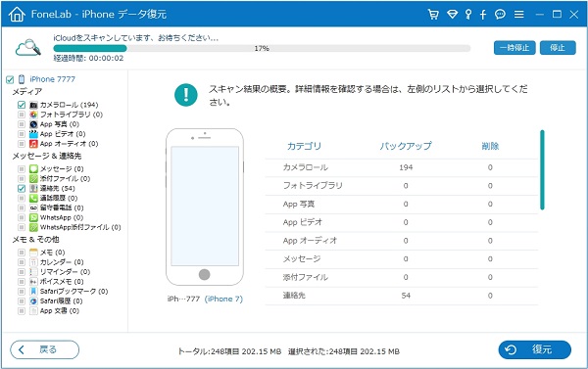Click the メモ notes icon

coord(33,253)
